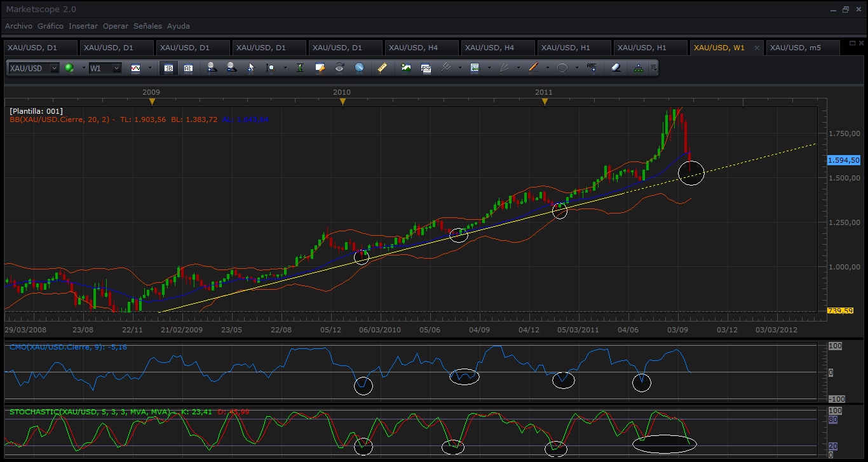Click the 1.594,50 current price label
Image resolution: width=868 pixels, height=462 pixels.
pyautogui.click(x=844, y=160)
